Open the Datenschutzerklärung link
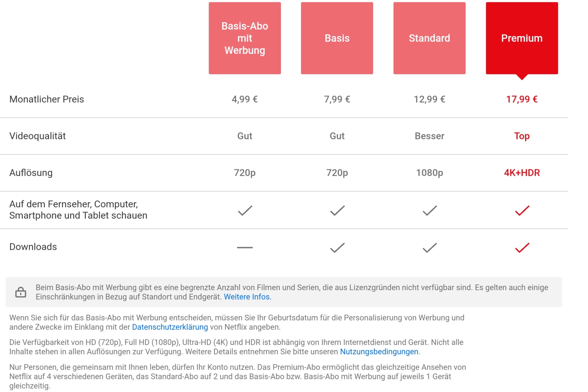This screenshot has width=588, height=392. [x=170, y=327]
